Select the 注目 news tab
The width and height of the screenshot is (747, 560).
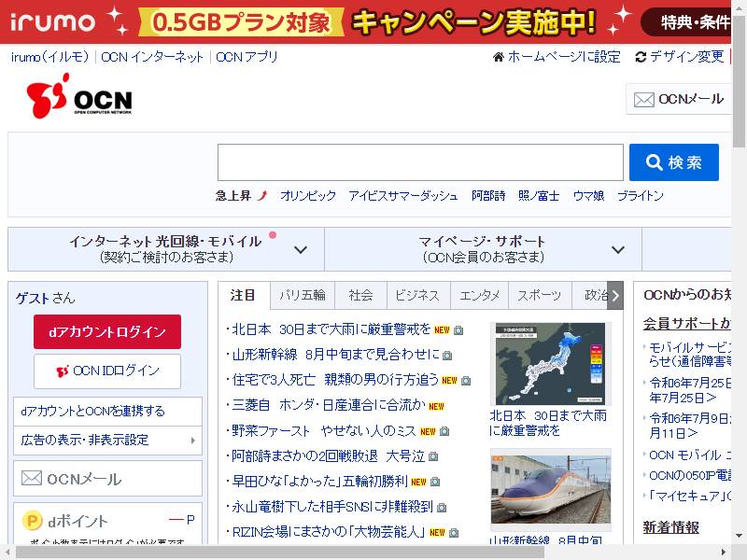pos(244,295)
